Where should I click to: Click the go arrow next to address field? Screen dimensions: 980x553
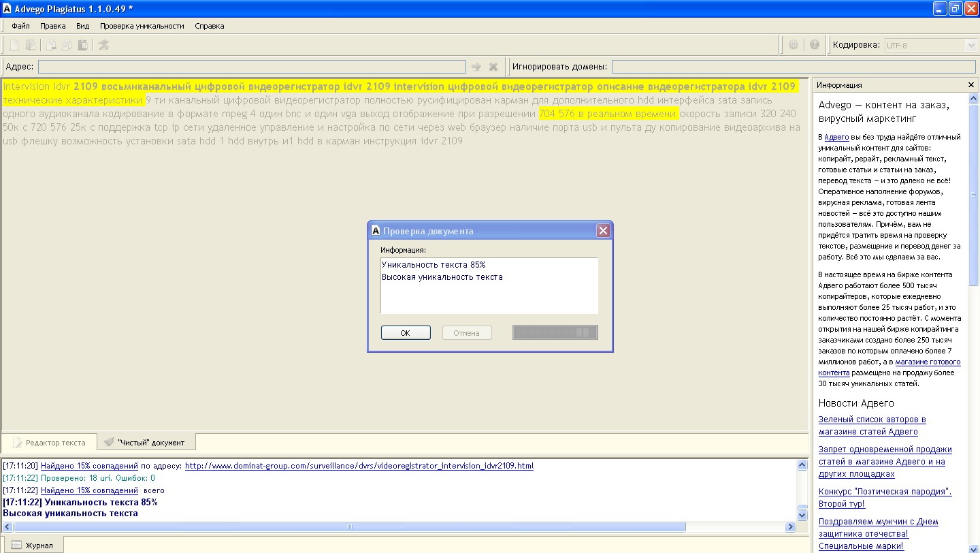[476, 67]
